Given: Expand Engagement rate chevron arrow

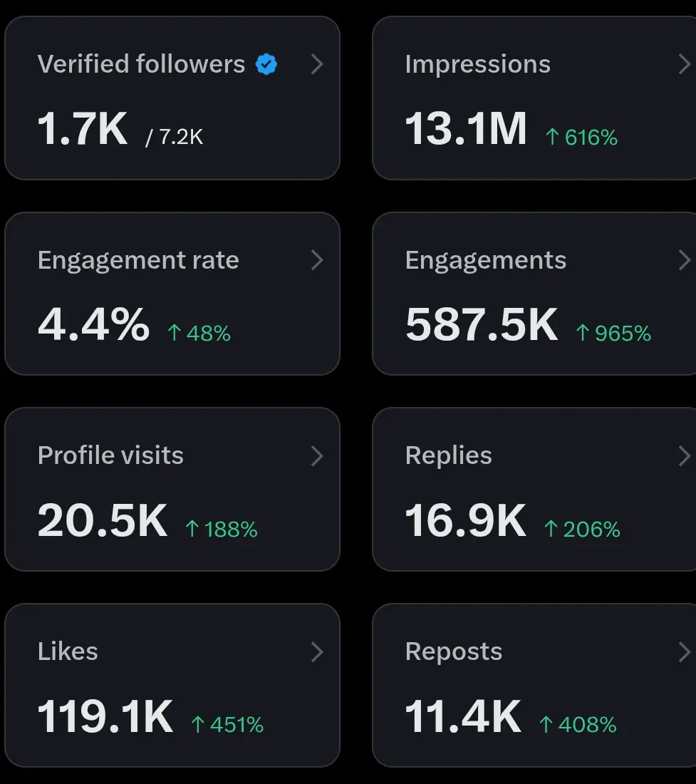Looking at the screenshot, I should [318, 260].
